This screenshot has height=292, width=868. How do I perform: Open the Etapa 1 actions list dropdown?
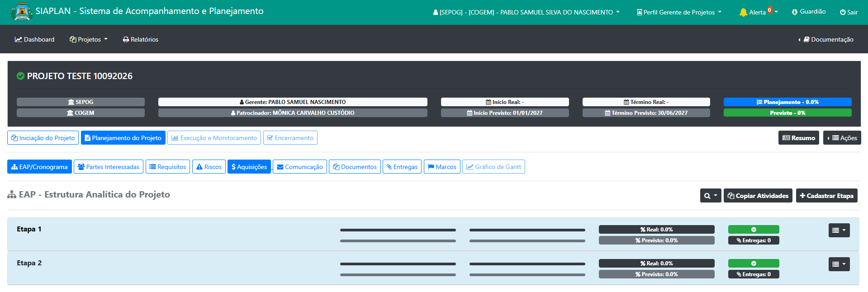pyautogui.click(x=839, y=230)
